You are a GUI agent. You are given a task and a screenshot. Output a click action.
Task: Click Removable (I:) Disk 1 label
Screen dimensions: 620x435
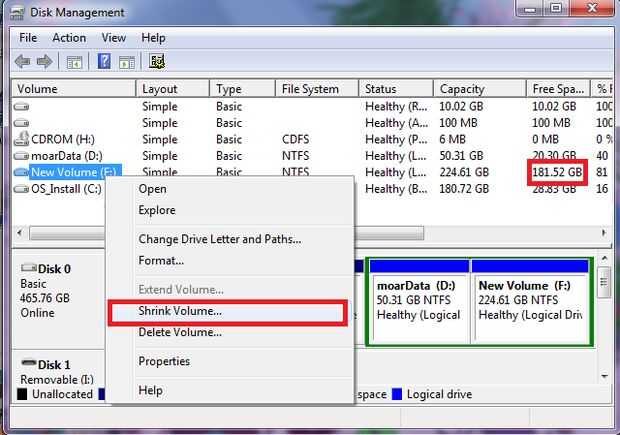(x=57, y=380)
